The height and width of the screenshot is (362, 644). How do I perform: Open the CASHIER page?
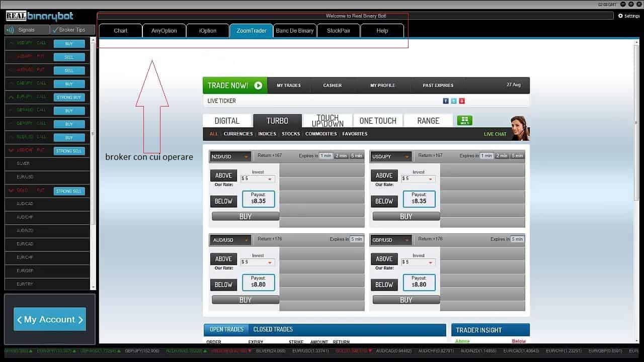point(333,85)
